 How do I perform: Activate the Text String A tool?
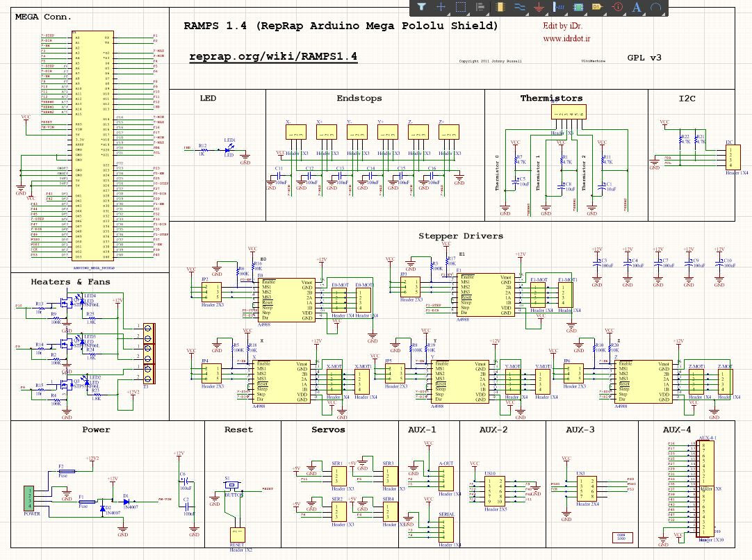637,7
